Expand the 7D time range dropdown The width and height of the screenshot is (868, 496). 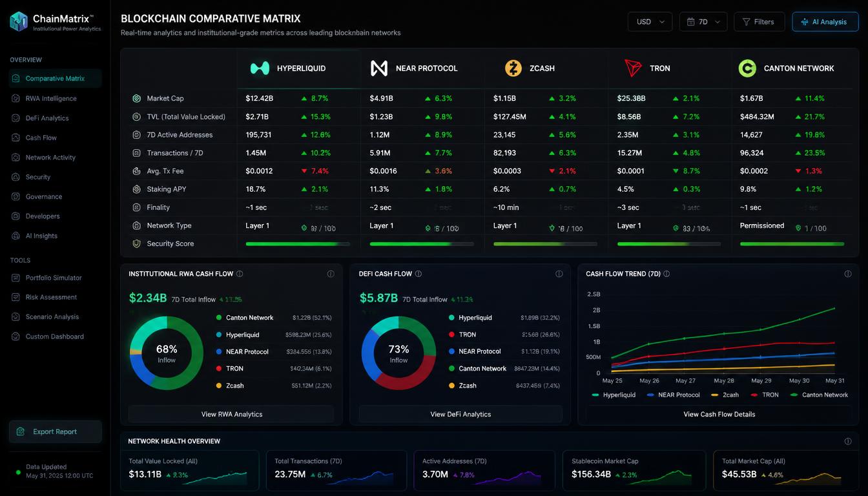tap(703, 21)
